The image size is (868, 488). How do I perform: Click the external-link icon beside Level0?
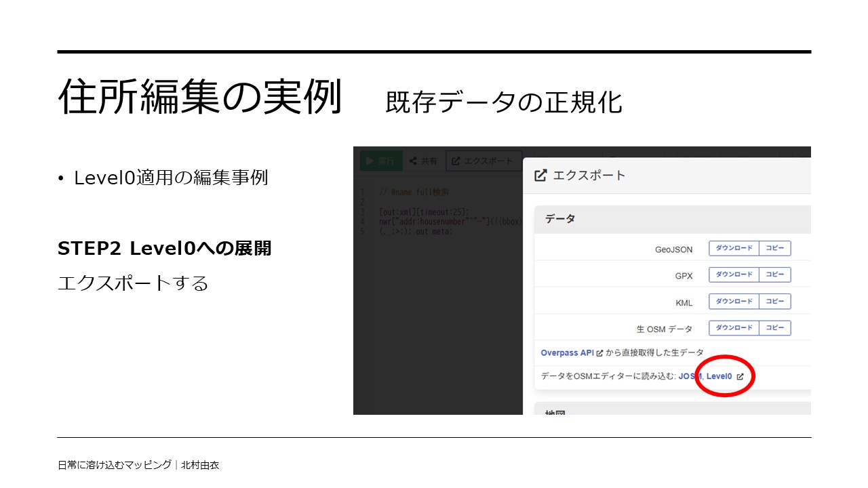click(740, 377)
